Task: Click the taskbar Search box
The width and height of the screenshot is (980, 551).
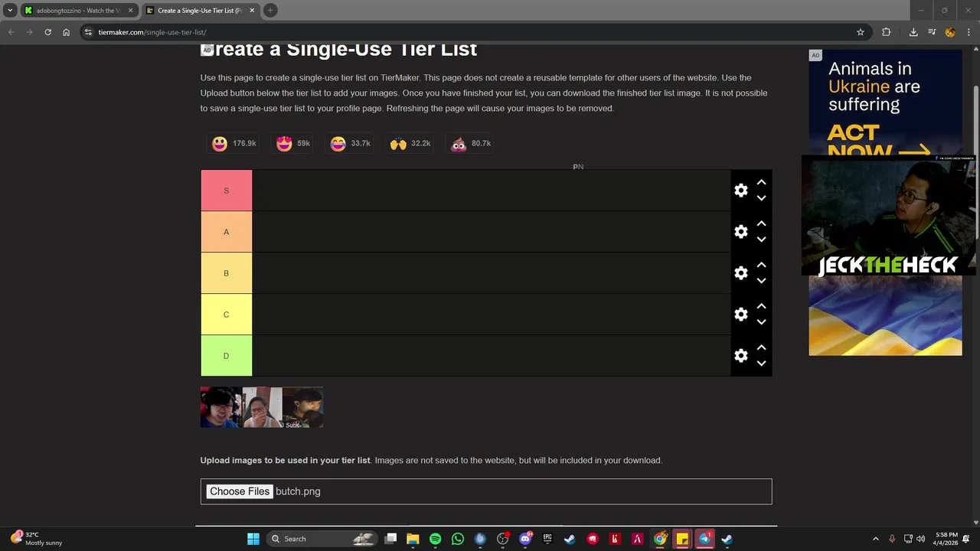Action: pos(322,539)
